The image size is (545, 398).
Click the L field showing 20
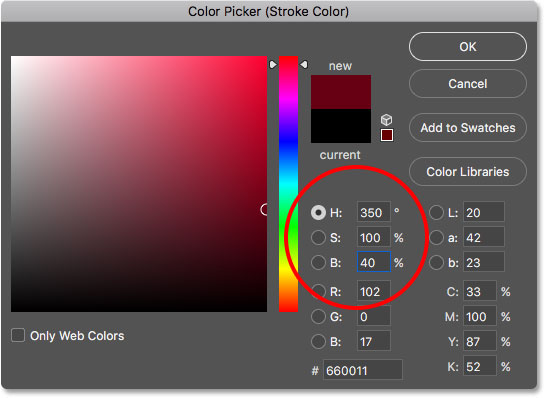(483, 212)
